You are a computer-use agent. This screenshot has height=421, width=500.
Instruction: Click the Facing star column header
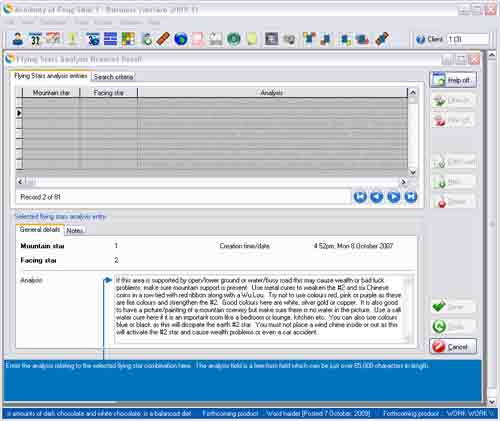(x=109, y=93)
